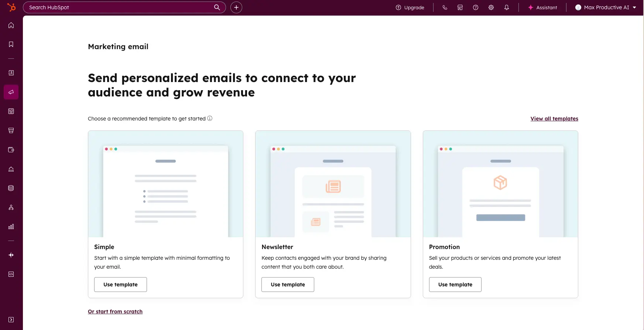The image size is (644, 330).
Task: Open the Automation workflows icon in sidebar
Action: tap(11, 207)
